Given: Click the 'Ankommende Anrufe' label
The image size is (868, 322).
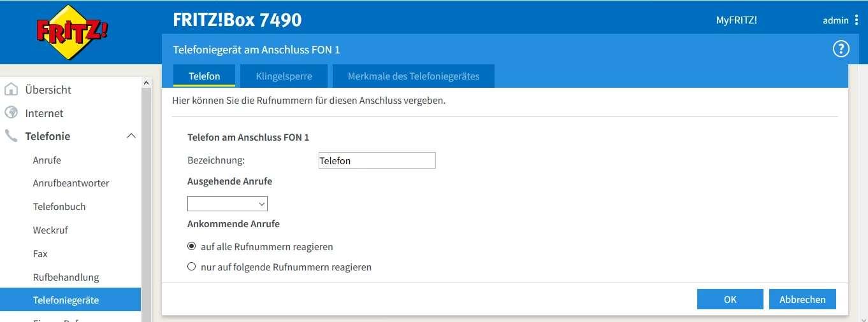Looking at the screenshot, I should (x=233, y=224).
